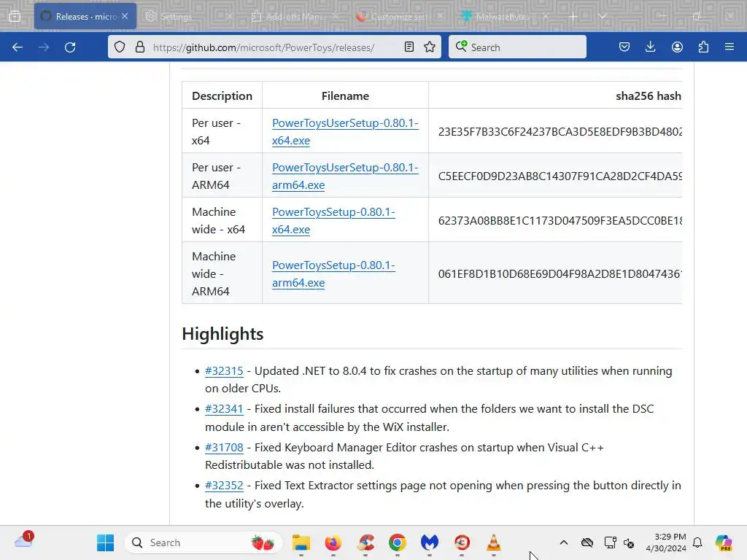
Task: Download PowerToysSetup-0.80.1-x64.exe
Action: pyautogui.click(x=333, y=220)
